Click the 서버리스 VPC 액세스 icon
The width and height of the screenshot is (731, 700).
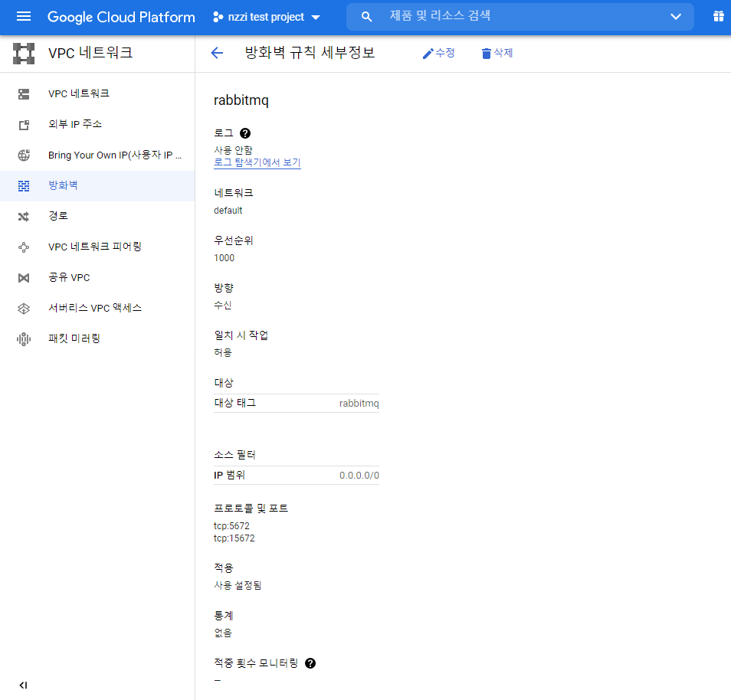coord(24,309)
